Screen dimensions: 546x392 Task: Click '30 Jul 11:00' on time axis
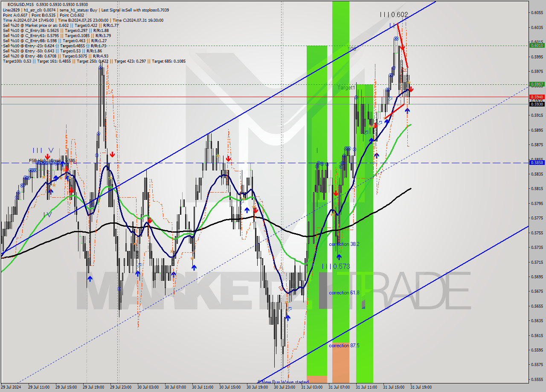coord(203,387)
